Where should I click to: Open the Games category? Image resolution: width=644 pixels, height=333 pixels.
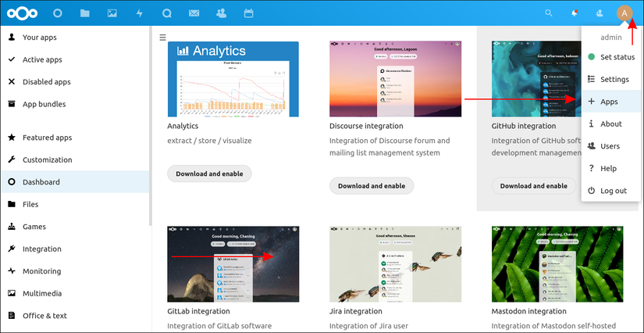tap(75, 227)
